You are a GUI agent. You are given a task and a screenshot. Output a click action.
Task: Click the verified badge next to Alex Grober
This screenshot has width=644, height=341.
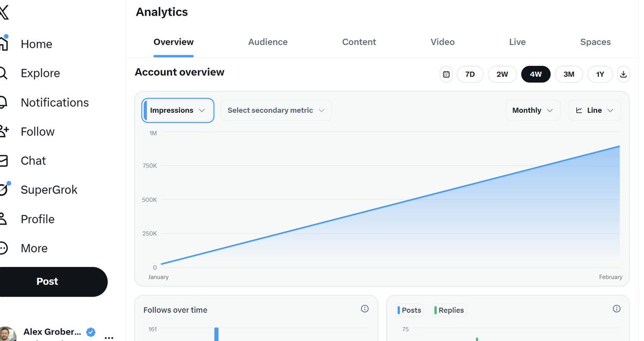pyautogui.click(x=91, y=332)
